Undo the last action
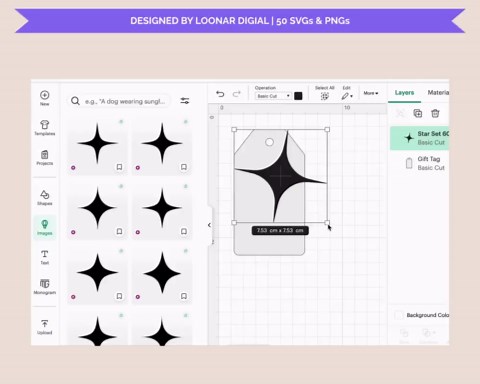The width and height of the screenshot is (480, 384). pos(220,94)
